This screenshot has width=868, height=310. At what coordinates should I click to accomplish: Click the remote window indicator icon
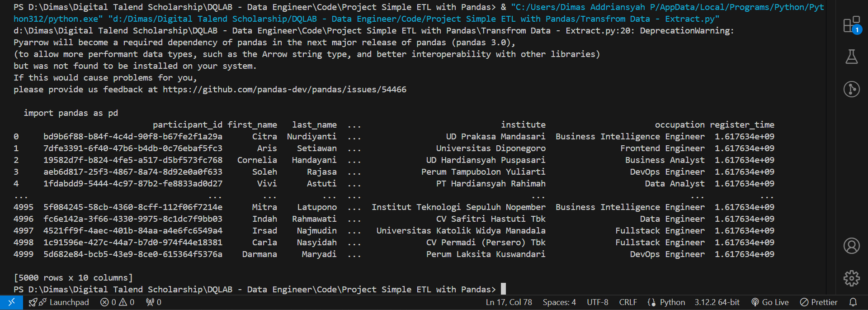(x=11, y=302)
